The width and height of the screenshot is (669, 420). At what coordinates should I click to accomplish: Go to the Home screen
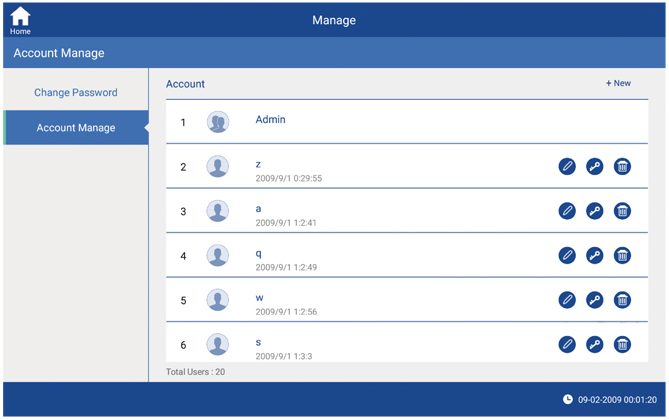pos(20,20)
